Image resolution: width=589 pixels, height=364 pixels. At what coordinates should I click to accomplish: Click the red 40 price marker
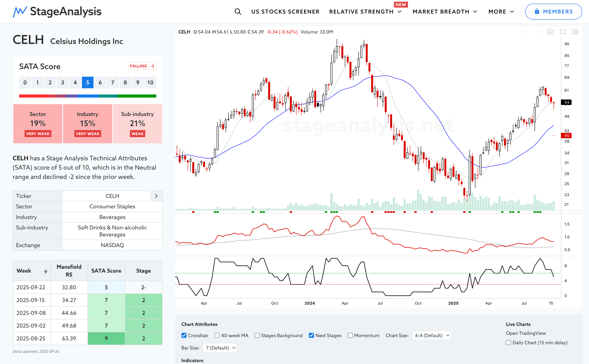click(566, 136)
